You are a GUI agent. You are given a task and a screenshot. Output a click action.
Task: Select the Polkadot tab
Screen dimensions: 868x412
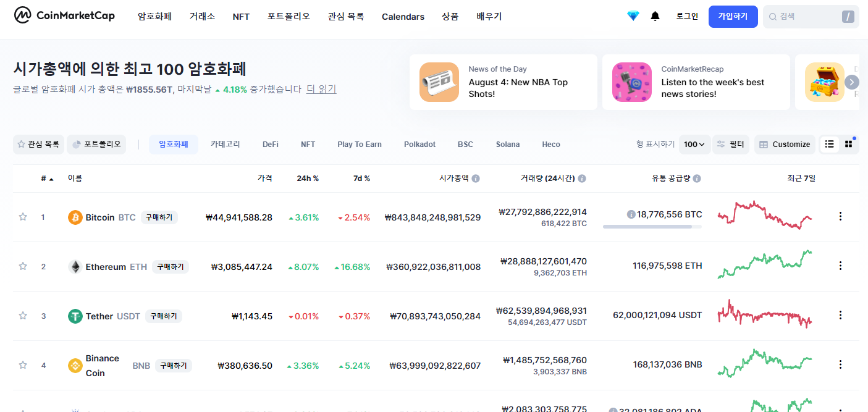pyautogui.click(x=419, y=145)
